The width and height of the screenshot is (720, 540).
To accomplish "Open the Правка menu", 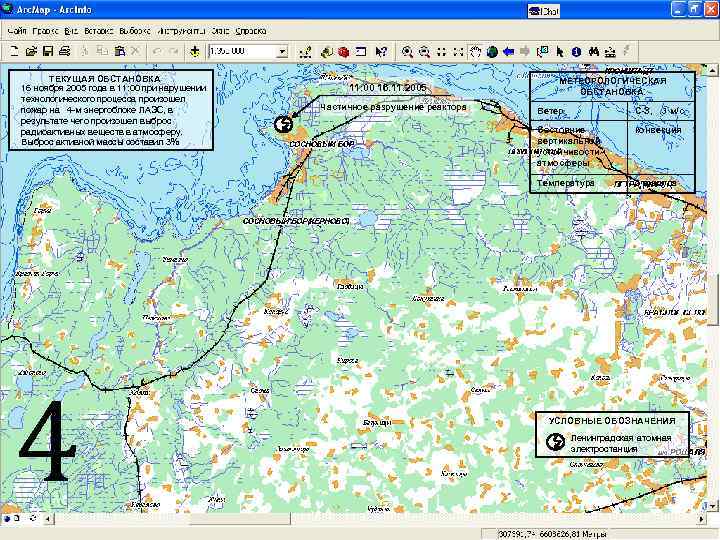I will tap(45, 31).
